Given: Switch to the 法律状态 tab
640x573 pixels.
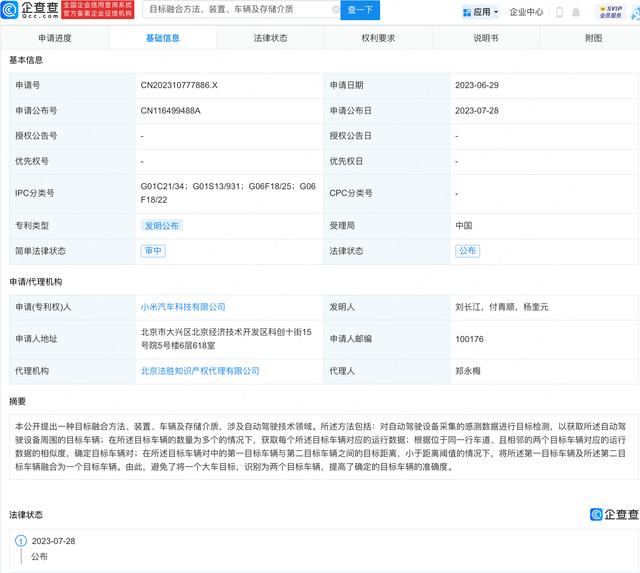Looking at the screenshot, I should tap(270, 38).
